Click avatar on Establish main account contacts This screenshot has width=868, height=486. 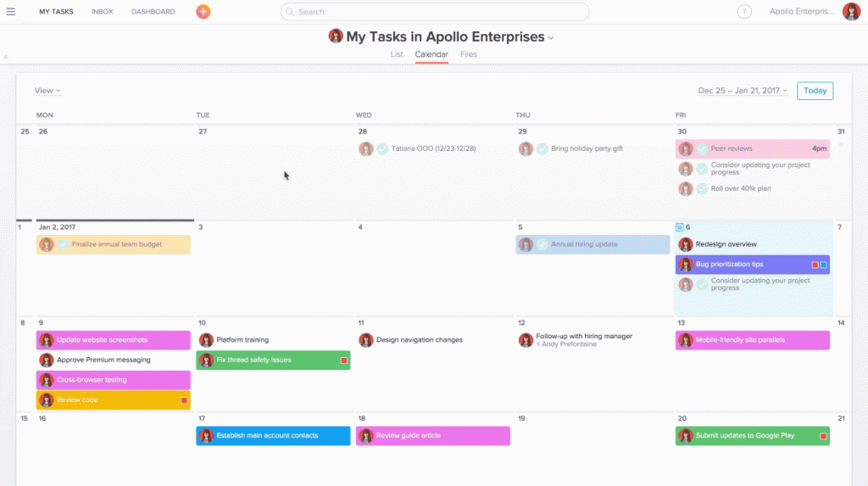pos(206,436)
